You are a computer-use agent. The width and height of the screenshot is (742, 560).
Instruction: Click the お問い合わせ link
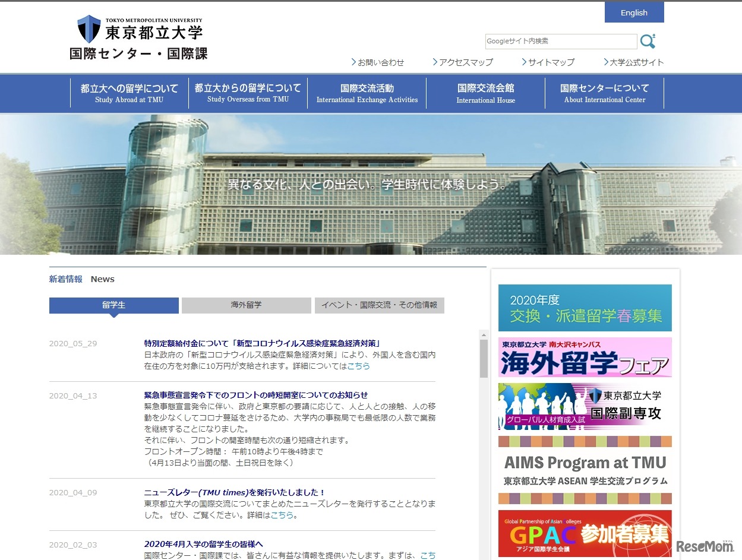pyautogui.click(x=378, y=61)
